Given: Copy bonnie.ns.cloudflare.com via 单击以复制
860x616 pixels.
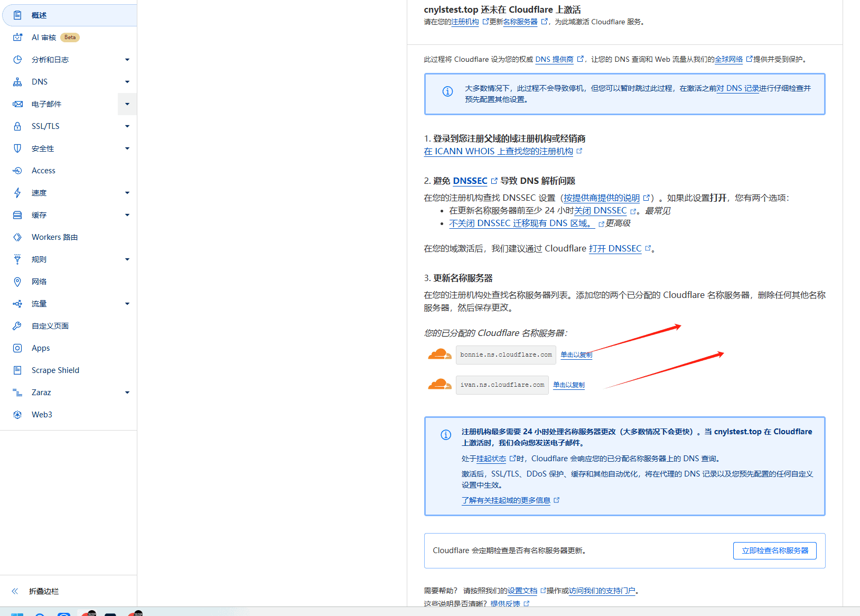Looking at the screenshot, I should point(576,354).
